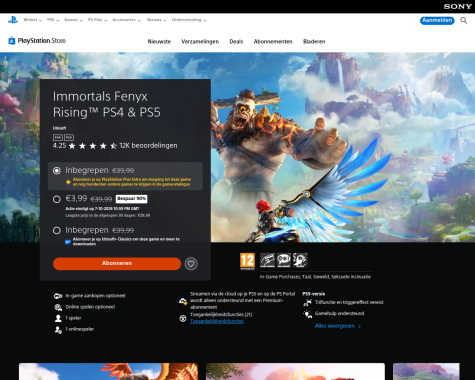Open the Nieuwste store tab
This screenshot has width=475, height=380.
(159, 42)
